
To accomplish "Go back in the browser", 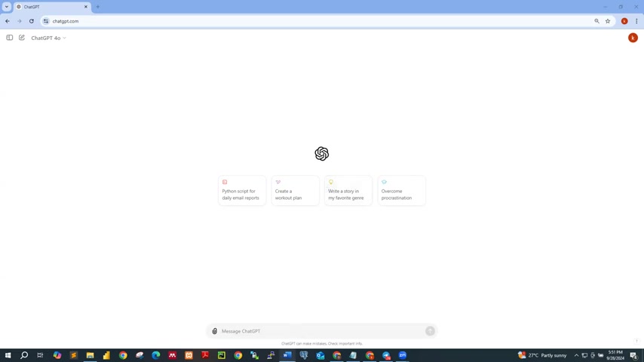I will (8, 21).
